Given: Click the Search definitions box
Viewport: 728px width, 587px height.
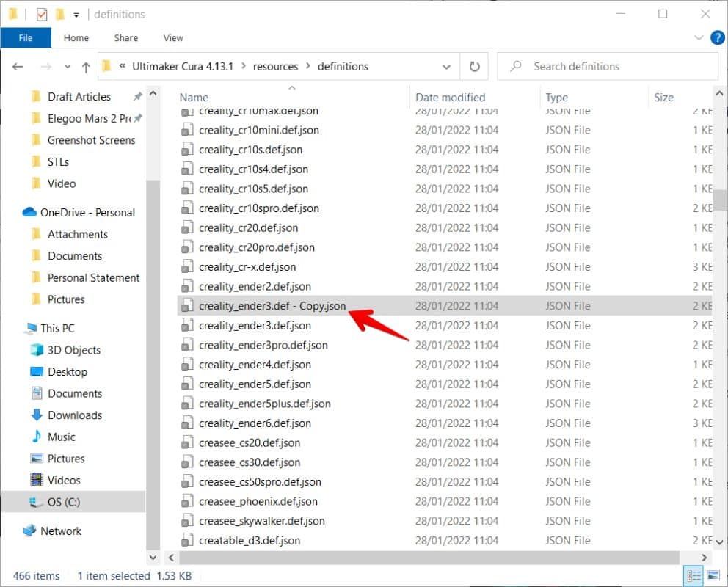Looking at the screenshot, I should (608, 66).
